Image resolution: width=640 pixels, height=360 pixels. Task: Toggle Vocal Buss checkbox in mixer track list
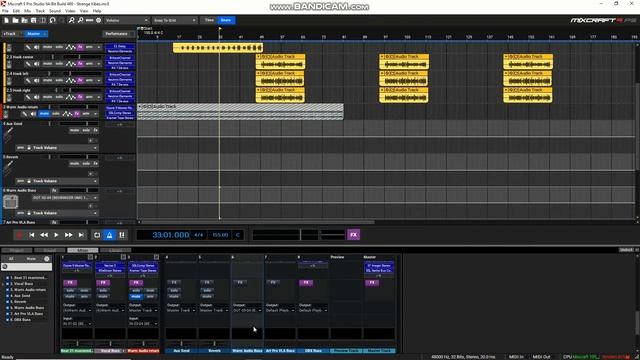click(x=7, y=284)
